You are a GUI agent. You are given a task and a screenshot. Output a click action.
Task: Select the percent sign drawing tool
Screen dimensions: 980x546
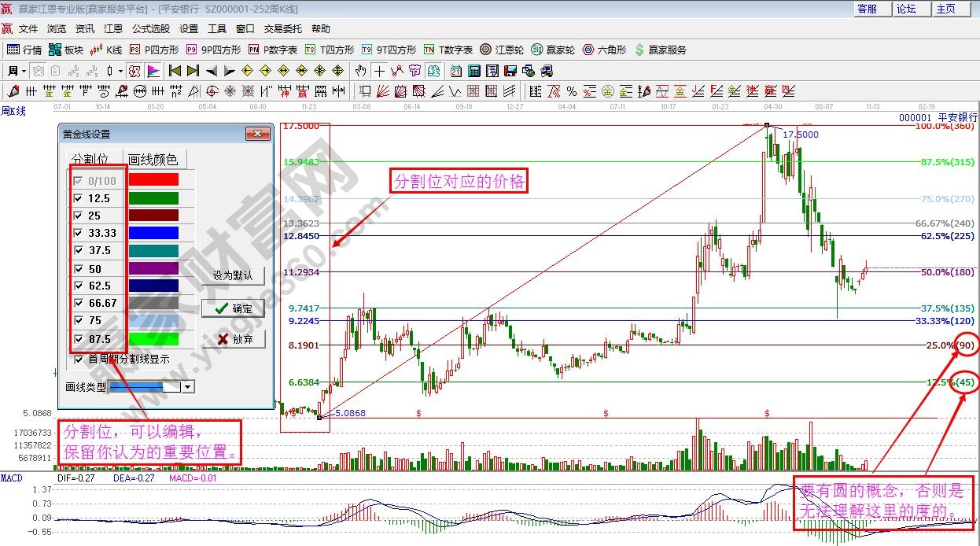point(572,91)
